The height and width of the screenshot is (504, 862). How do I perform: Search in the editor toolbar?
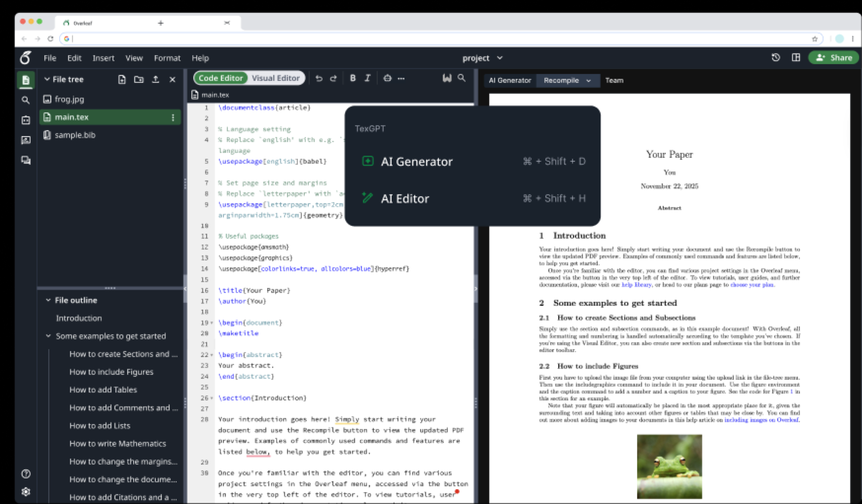click(x=462, y=78)
